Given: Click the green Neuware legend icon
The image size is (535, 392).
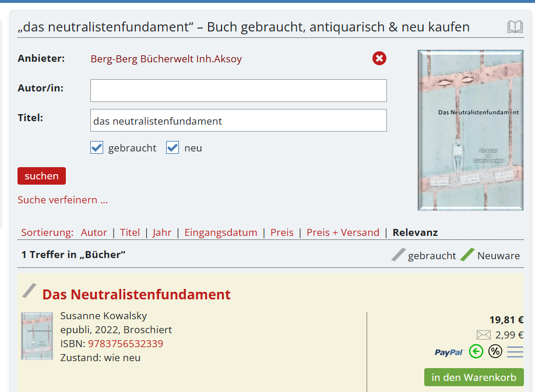Looking at the screenshot, I should [467, 255].
